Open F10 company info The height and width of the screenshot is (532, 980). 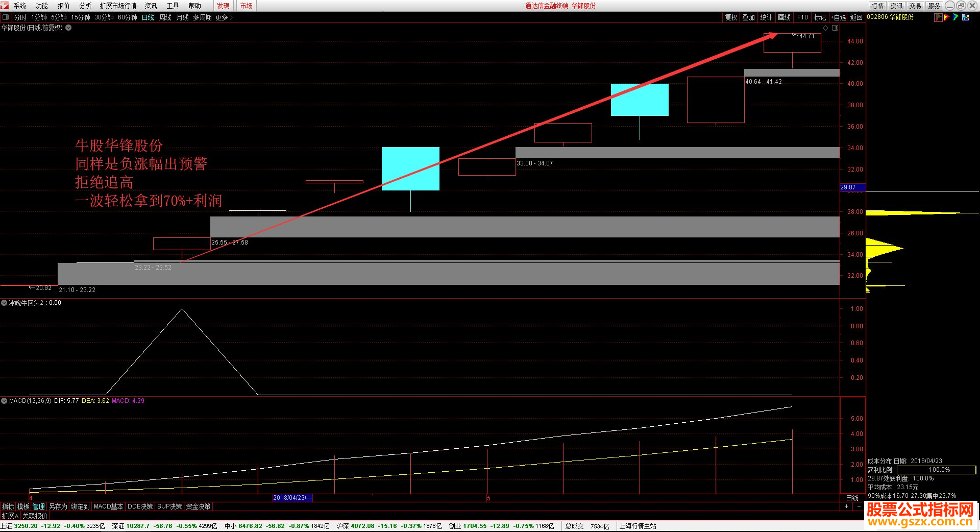[802, 17]
